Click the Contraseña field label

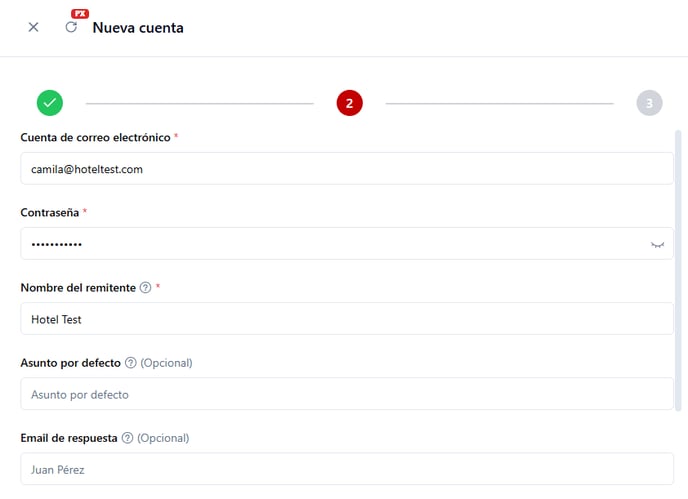click(49, 213)
